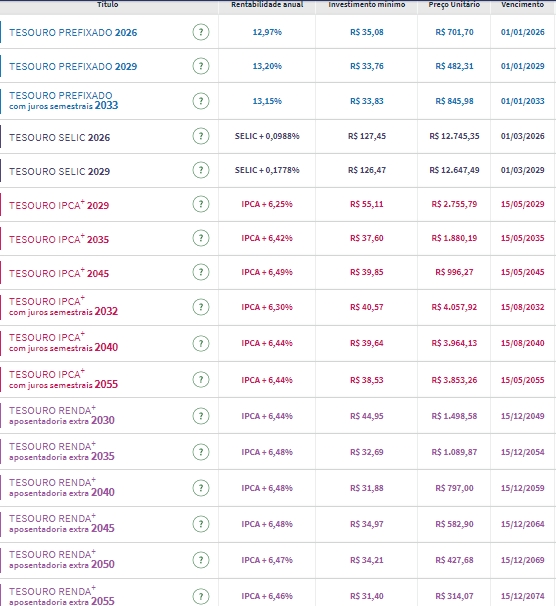Open question mark for Tesouro Selic 2026

tap(201, 136)
